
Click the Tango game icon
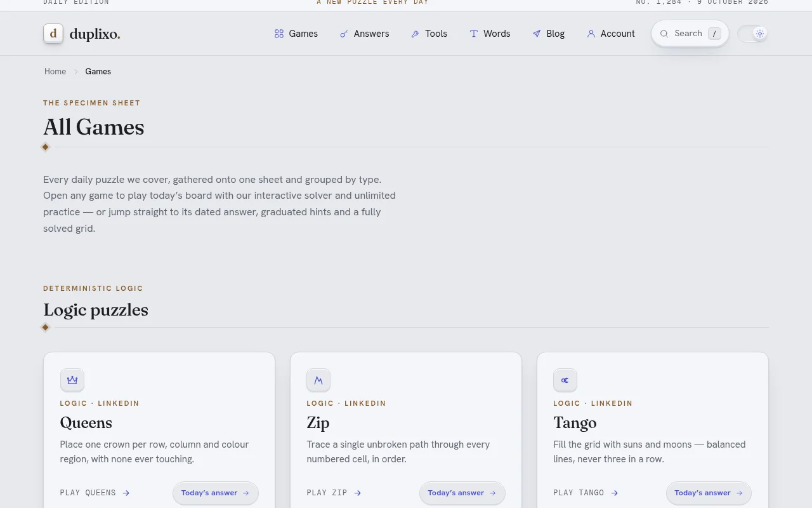pos(565,380)
